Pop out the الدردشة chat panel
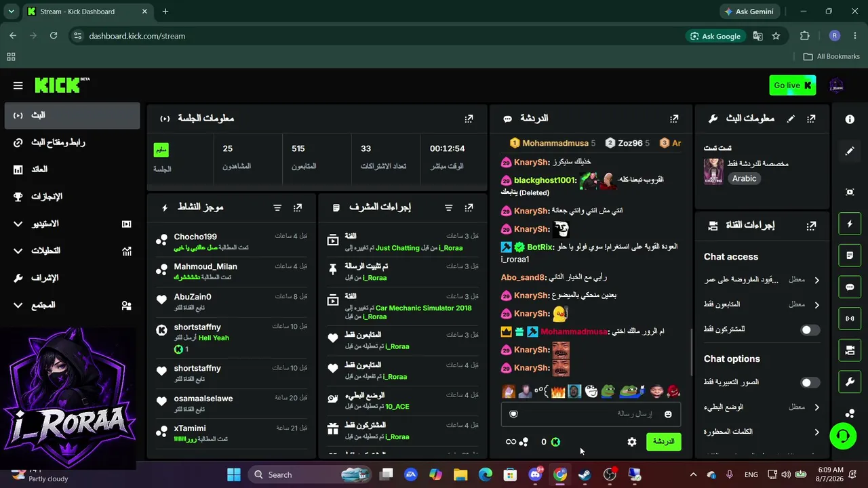868x488 pixels. click(674, 119)
